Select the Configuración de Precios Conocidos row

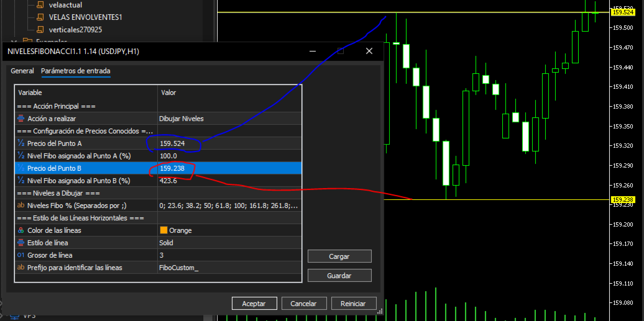click(158, 132)
